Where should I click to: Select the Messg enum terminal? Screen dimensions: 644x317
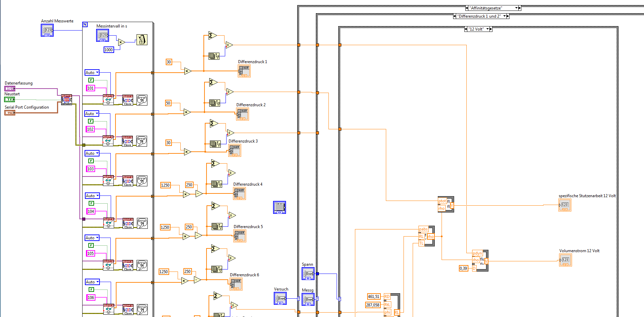coord(308,299)
